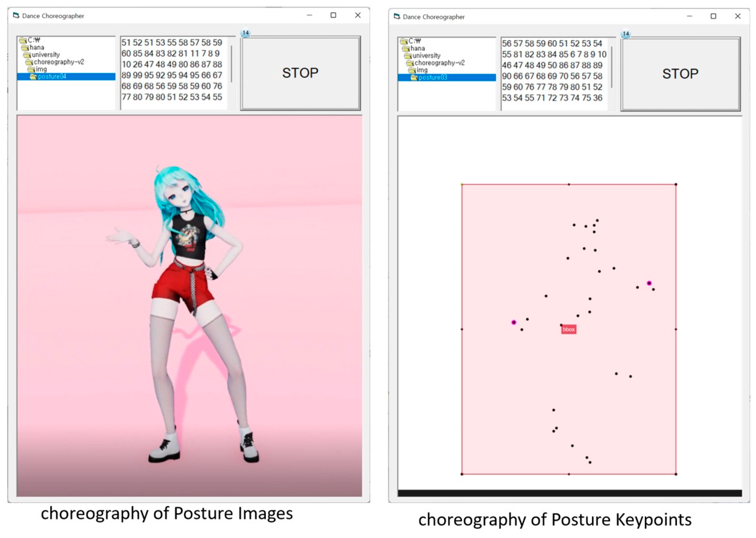Click the STOP button in right window
The height and width of the screenshot is (538, 756).
(x=680, y=74)
